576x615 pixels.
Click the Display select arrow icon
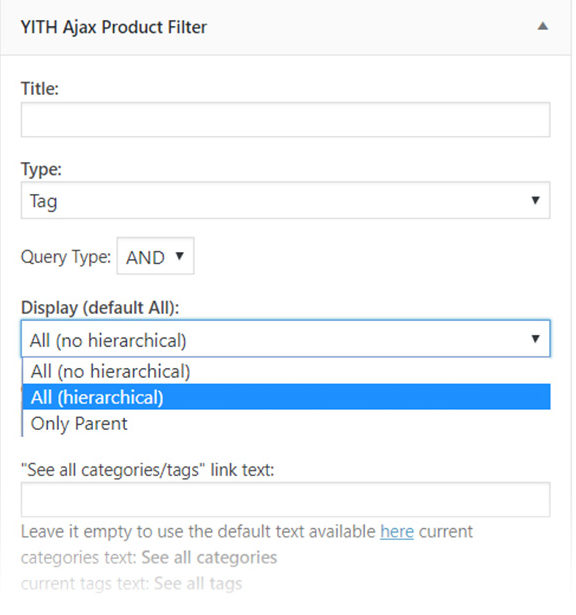coord(535,339)
